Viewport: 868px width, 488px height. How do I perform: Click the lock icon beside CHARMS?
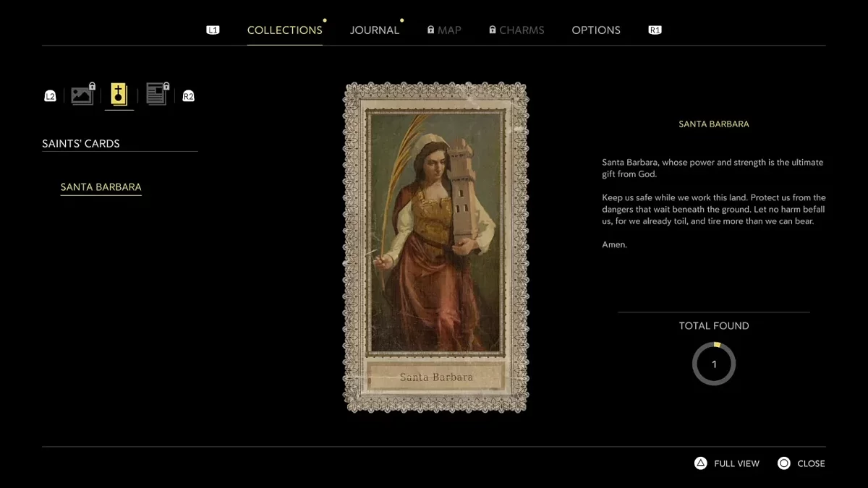[492, 30]
